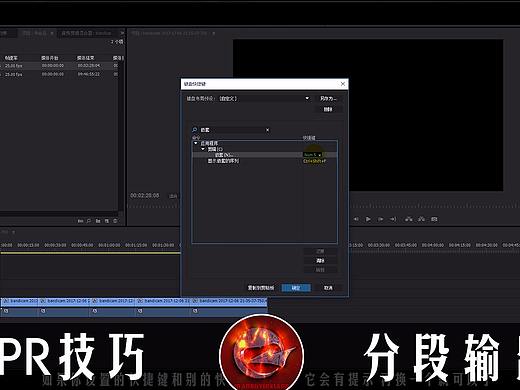The height and width of the screenshot is (390, 520).
Task: Click the 00:01:00:00 mark on timeline ruler
Action: [109, 245]
